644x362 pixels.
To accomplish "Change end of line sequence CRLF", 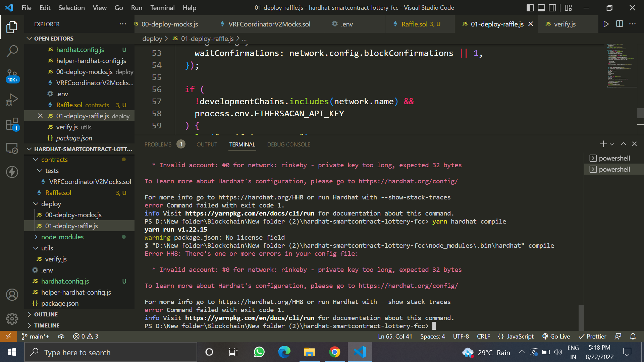I will pos(483,336).
